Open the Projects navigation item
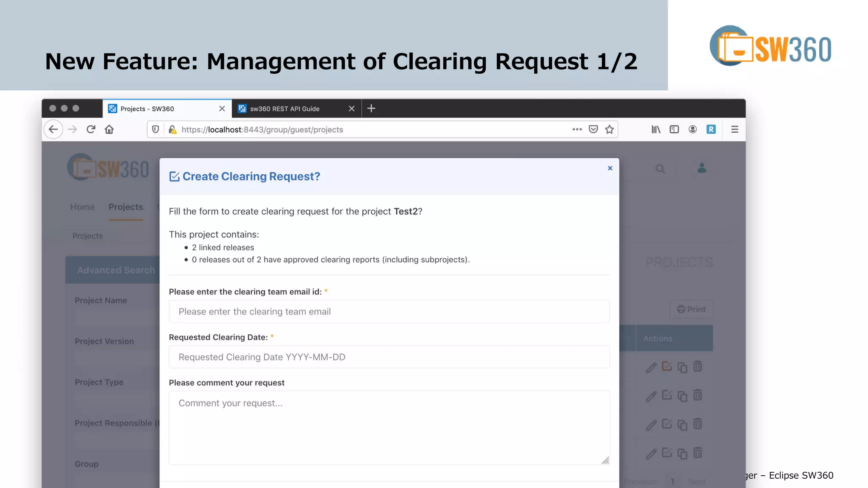Viewport: 868px width, 488px height. click(126, 207)
